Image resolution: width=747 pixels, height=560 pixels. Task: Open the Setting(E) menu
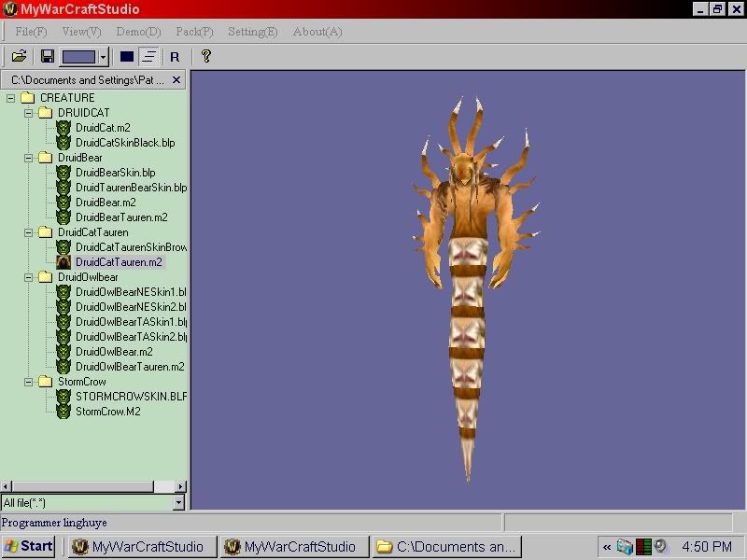pos(252,32)
